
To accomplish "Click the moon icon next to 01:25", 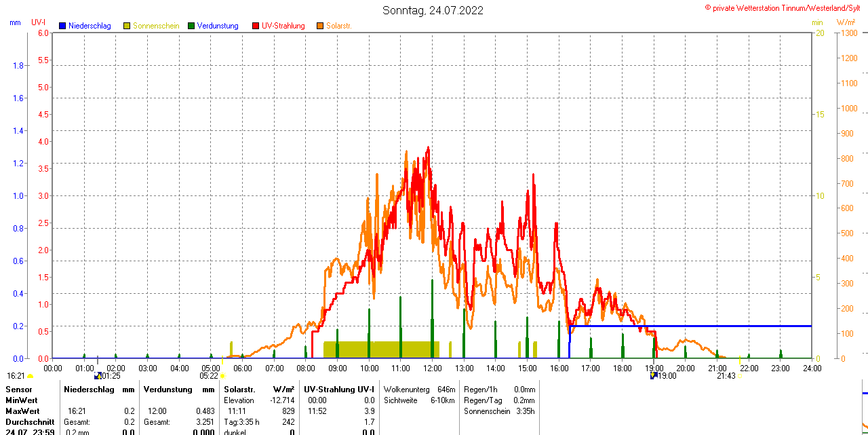I will [x=98, y=375].
